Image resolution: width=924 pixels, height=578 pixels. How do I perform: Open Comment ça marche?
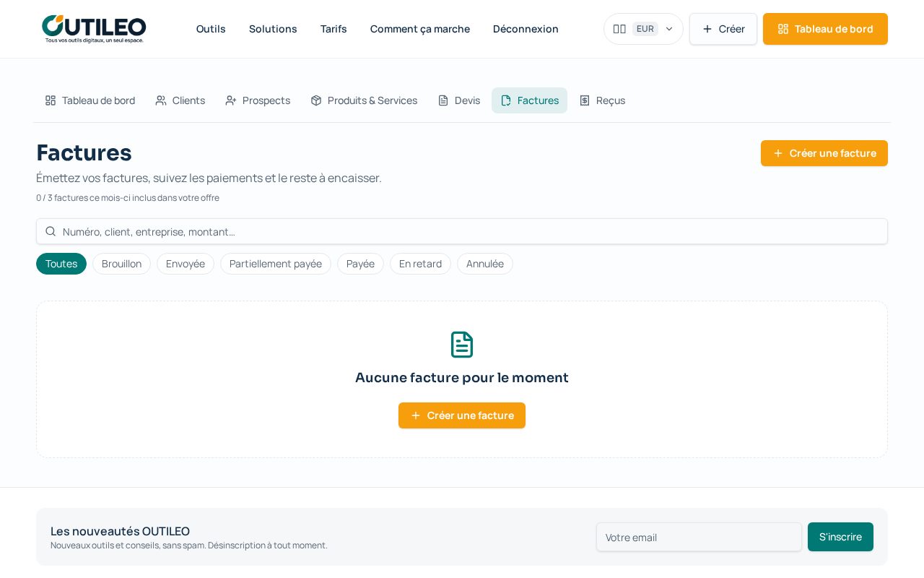click(420, 29)
